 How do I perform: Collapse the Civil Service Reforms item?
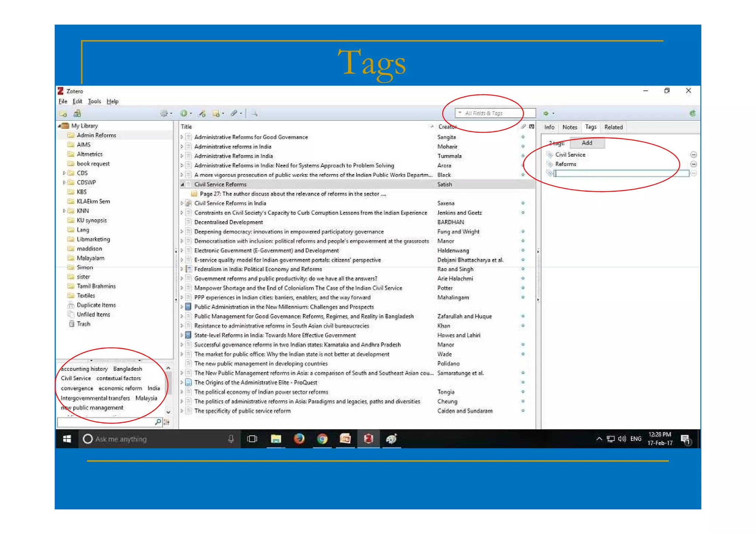182,184
